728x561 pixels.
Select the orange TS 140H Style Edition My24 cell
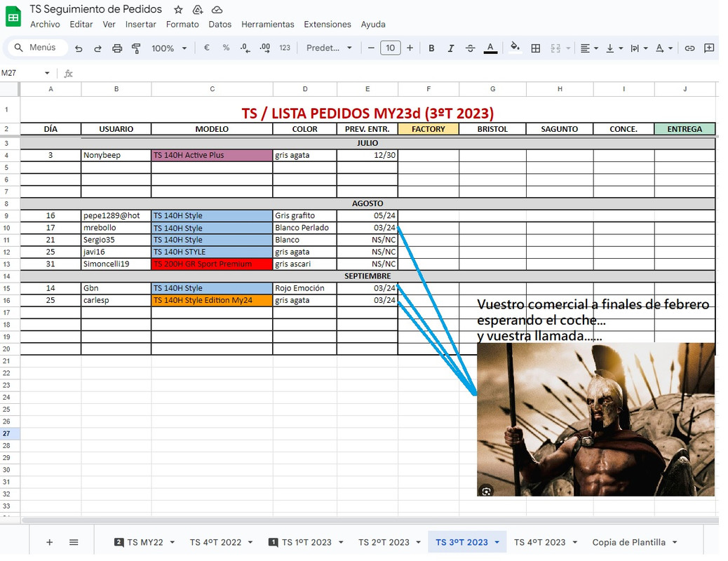(x=212, y=300)
